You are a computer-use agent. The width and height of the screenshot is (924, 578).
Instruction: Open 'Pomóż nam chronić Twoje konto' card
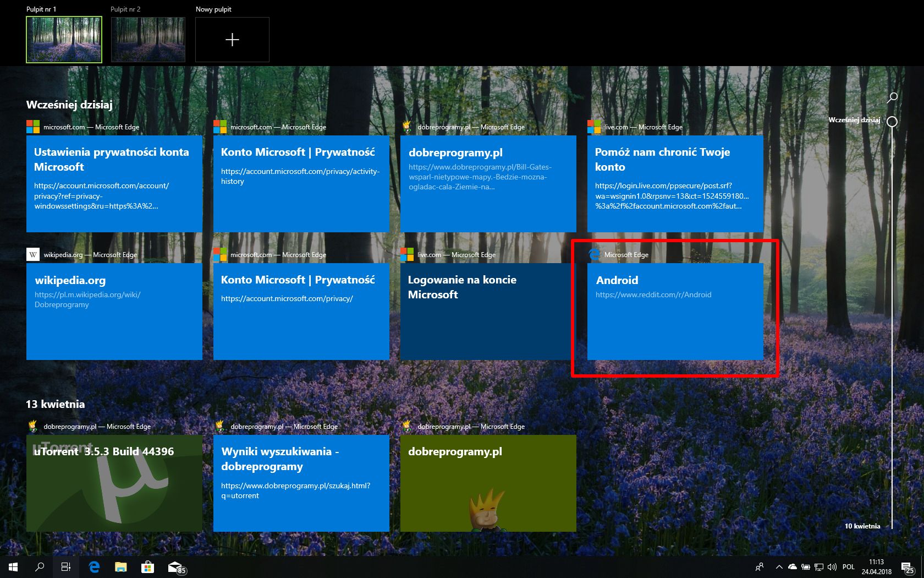[x=675, y=184]
